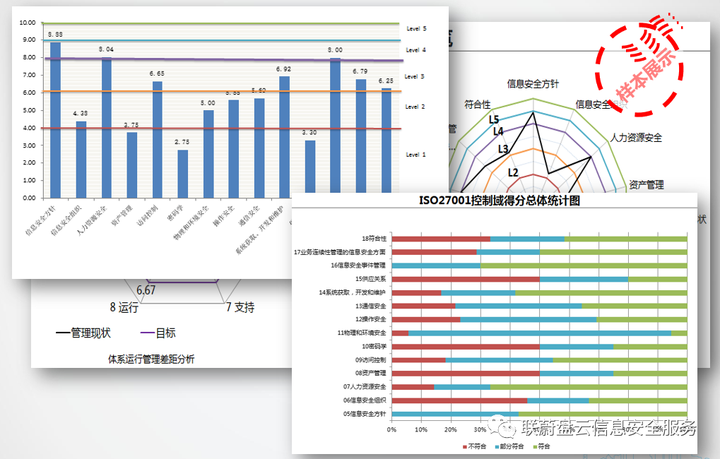720x459 pixels.
Task: Select the 符合性 label on the radar chart
Action: [x=478, y=105]
